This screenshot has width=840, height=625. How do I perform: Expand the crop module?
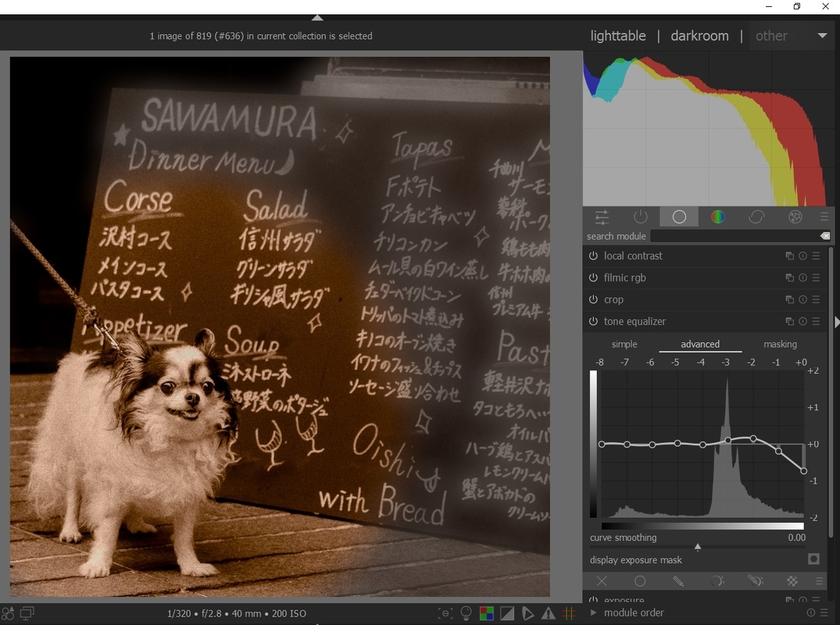[x=613, y=300]
